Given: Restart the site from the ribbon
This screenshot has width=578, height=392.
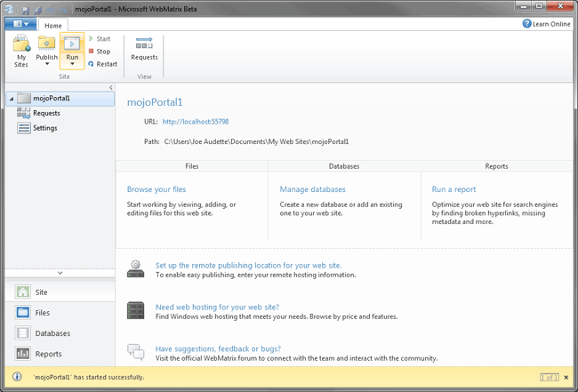Looking at the screenshot, I should click(x=102, y=64).
